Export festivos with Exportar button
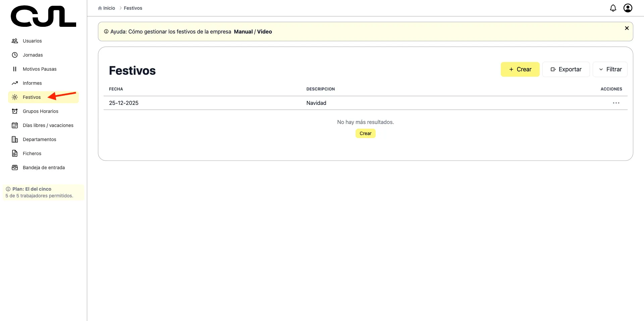 (x=566, y=69)
